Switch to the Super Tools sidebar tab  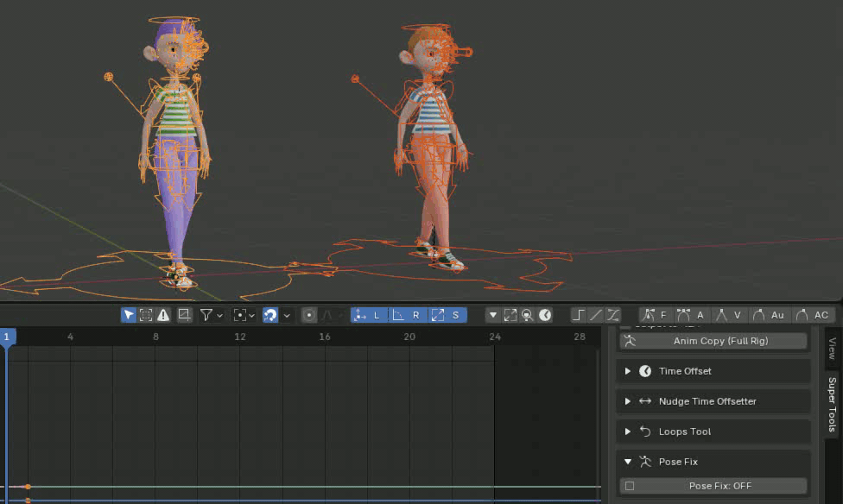tap(832, 405)
